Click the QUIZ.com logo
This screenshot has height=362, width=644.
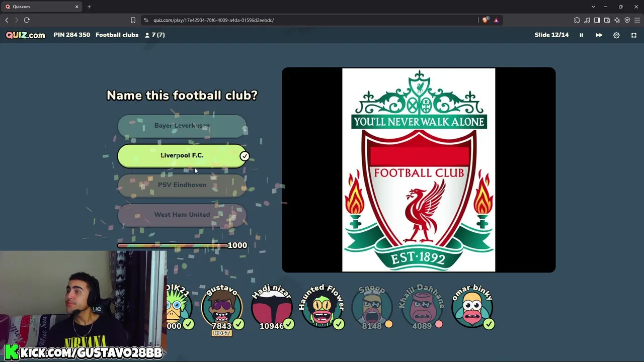tap(25, 35)
